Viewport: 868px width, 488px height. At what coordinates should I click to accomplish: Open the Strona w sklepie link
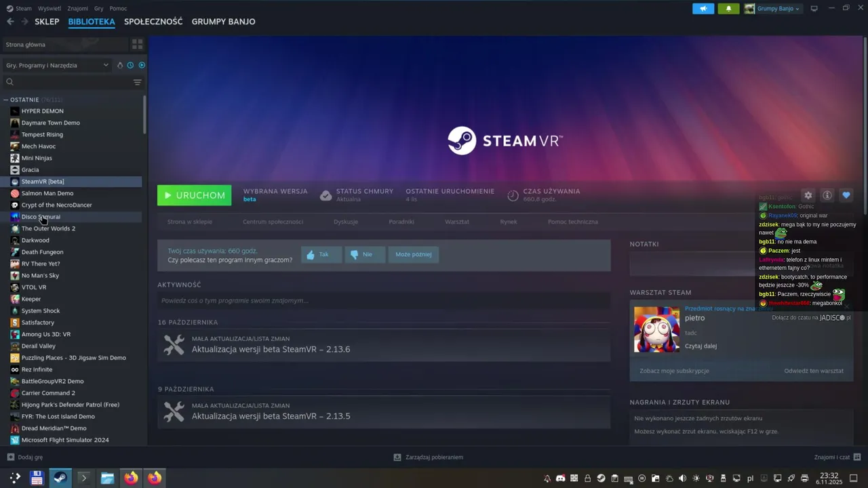(190, 222)
